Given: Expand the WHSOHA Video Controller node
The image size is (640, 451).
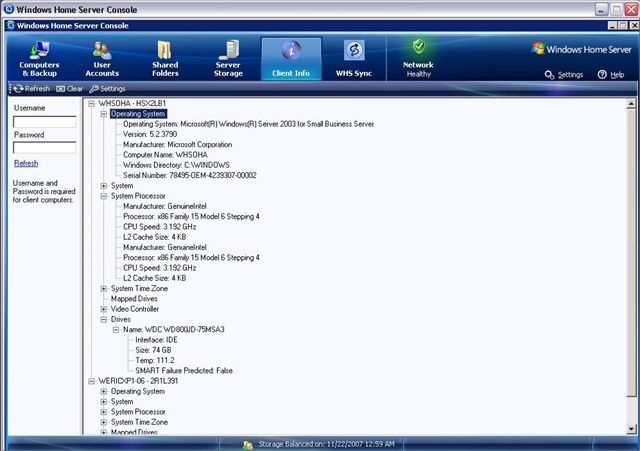Looking at the screenshot, I should 104,309.
